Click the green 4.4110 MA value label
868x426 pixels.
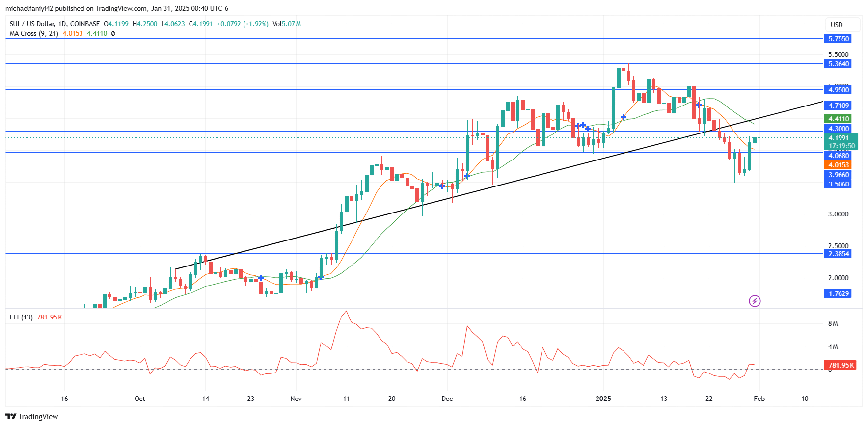839,119
